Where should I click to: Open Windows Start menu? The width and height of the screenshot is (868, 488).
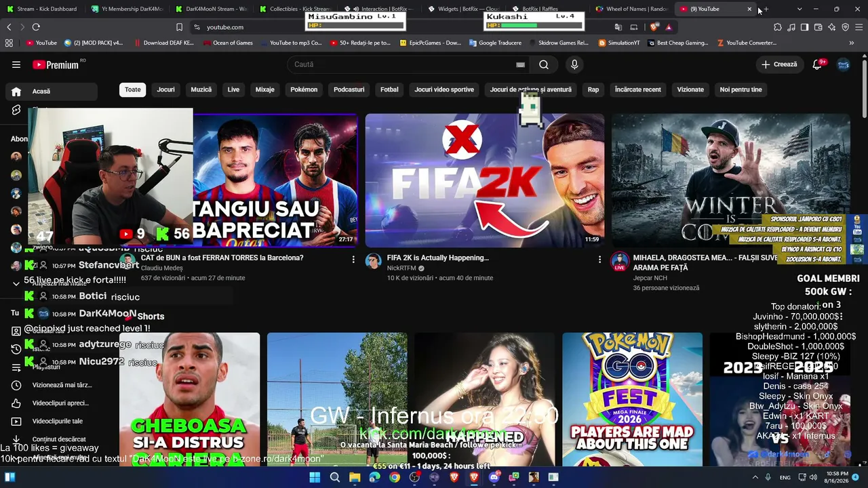[315, 477]
